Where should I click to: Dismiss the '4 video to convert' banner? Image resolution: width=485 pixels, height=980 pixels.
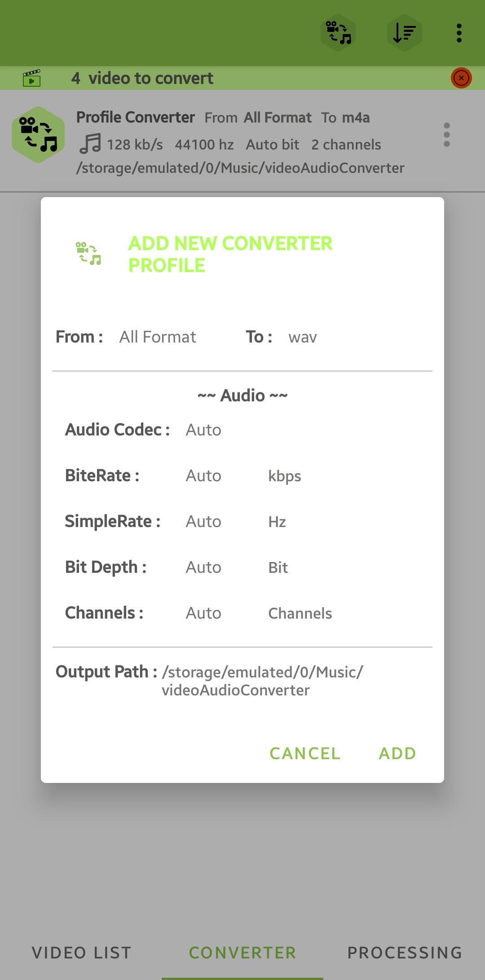(x=461, y=78)
